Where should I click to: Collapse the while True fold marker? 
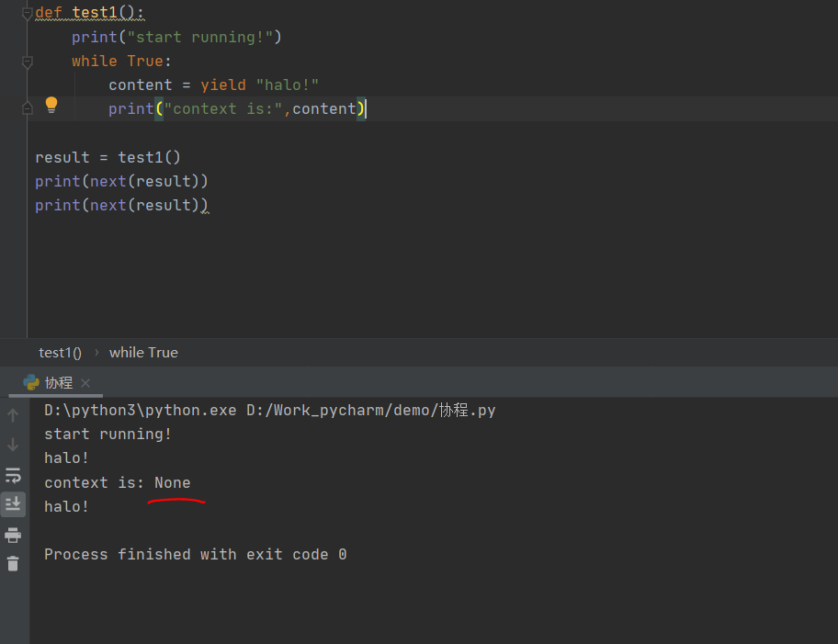(x=28, y=62)
